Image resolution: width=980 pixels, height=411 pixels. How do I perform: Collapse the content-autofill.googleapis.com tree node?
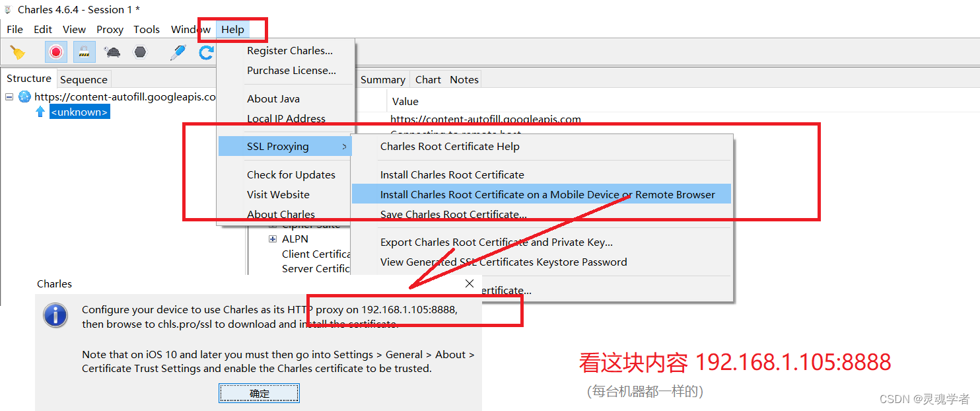tap(9, 96)
